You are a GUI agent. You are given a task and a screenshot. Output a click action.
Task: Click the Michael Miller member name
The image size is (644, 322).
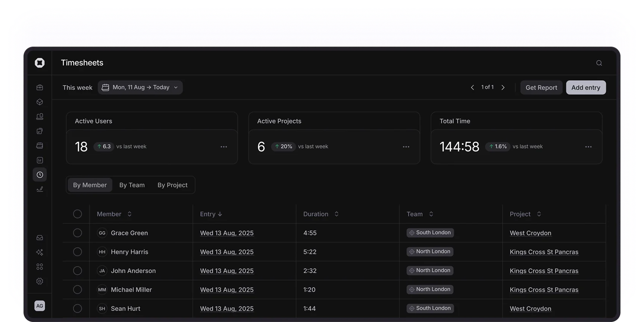click(x=131, y=290)
